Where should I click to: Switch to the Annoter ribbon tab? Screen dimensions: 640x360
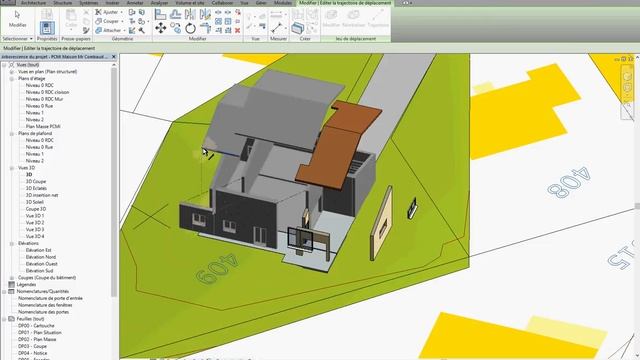[x=135, y=3]
